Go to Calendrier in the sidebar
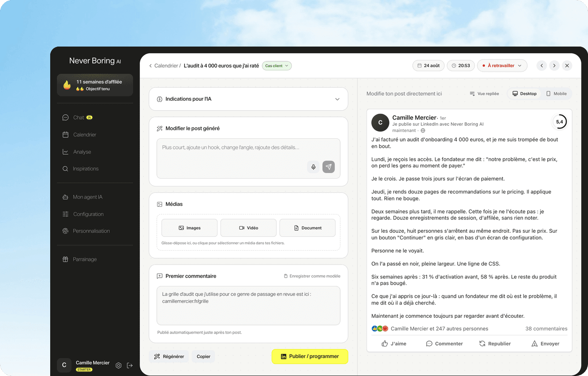Screen dimensions: 588x376 click(79, 135)
